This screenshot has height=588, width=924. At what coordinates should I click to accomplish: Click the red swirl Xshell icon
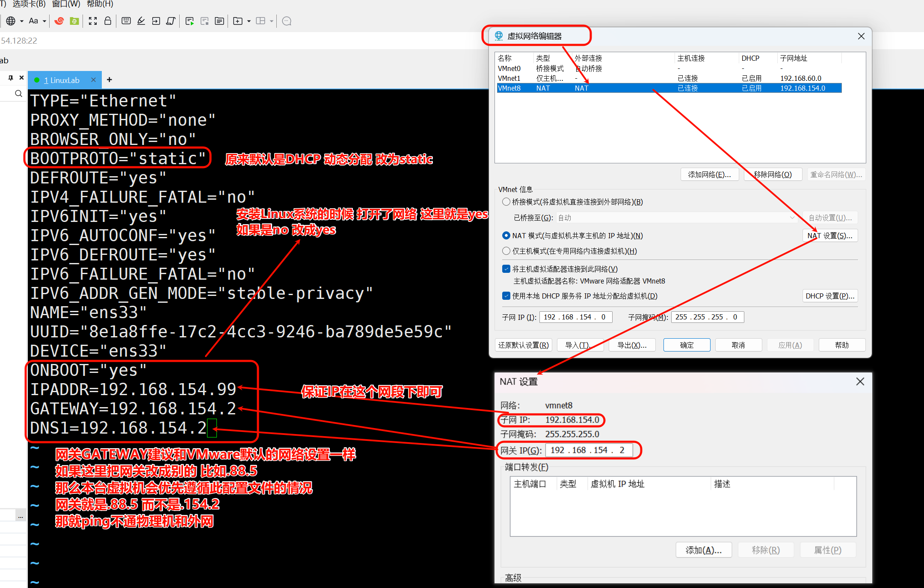[x=59, y=21]
